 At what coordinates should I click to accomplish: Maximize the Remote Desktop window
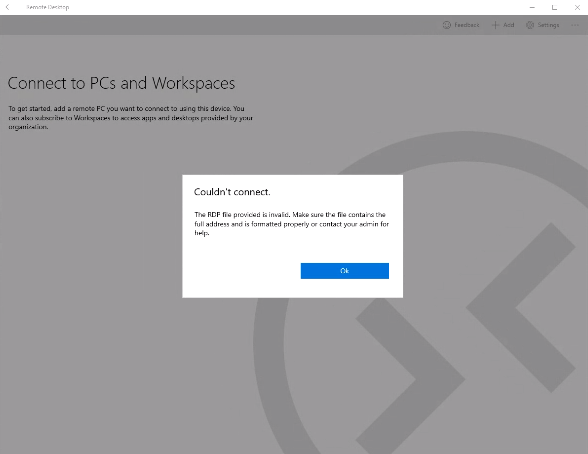tap(554, 7)
